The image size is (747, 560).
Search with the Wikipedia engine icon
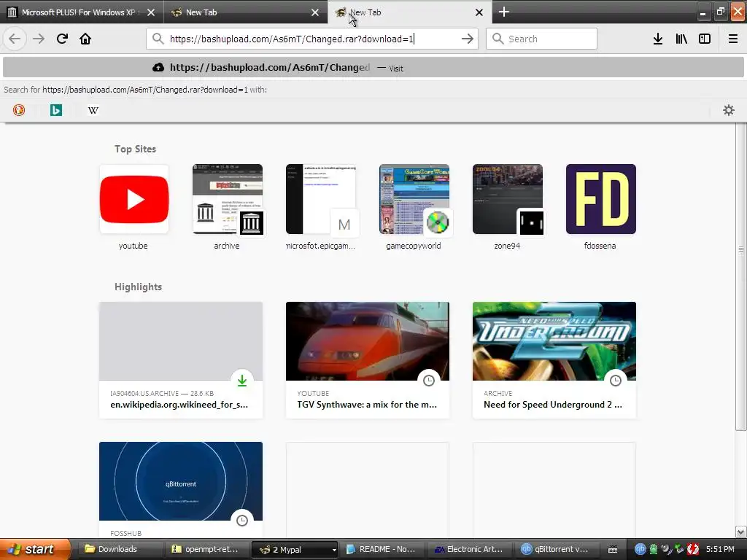click(x=93, y=111)
